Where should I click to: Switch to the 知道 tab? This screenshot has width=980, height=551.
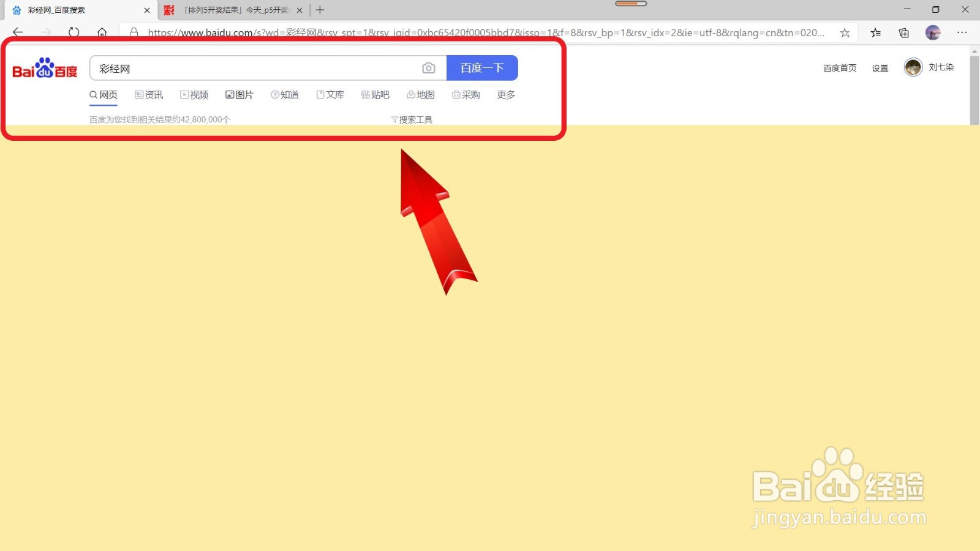(285, 95)
